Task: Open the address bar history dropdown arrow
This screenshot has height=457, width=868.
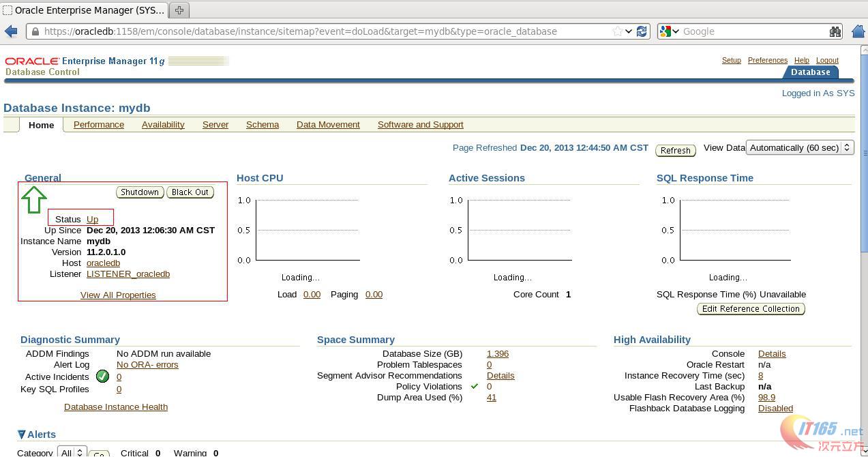Action: coord(629,31)
